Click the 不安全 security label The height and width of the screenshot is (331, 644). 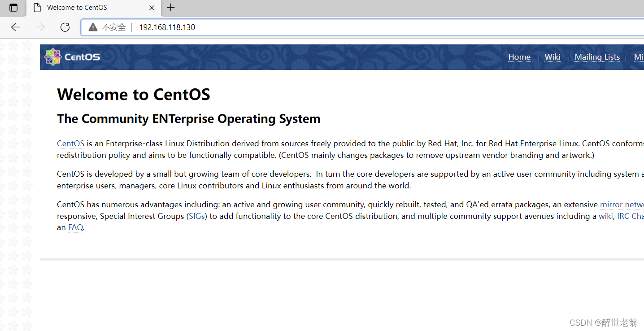pyautogui.click(x=114, y=27)
